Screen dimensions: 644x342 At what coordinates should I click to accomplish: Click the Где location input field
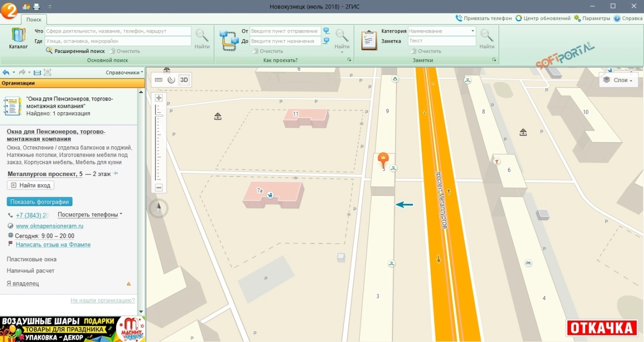tap(118, 41)
